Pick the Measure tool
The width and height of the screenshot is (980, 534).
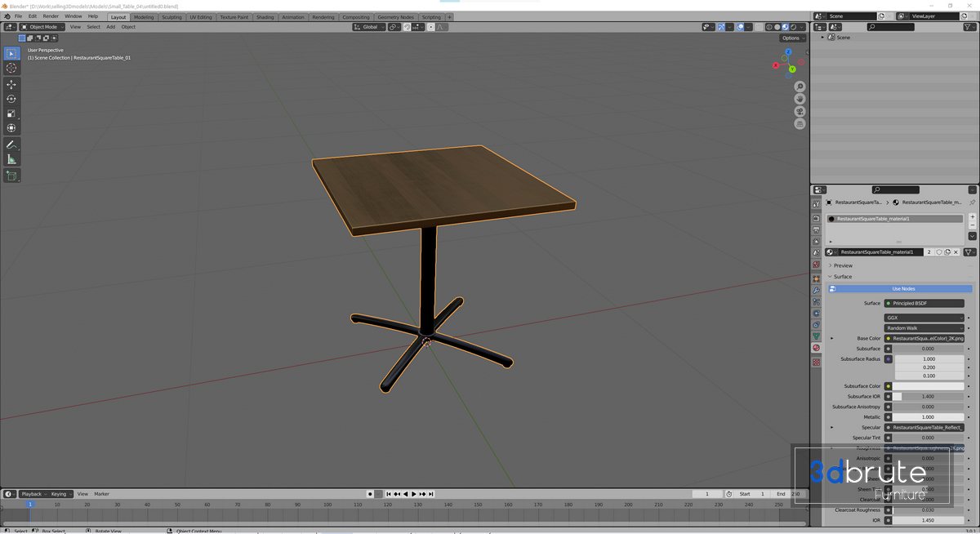11,159
